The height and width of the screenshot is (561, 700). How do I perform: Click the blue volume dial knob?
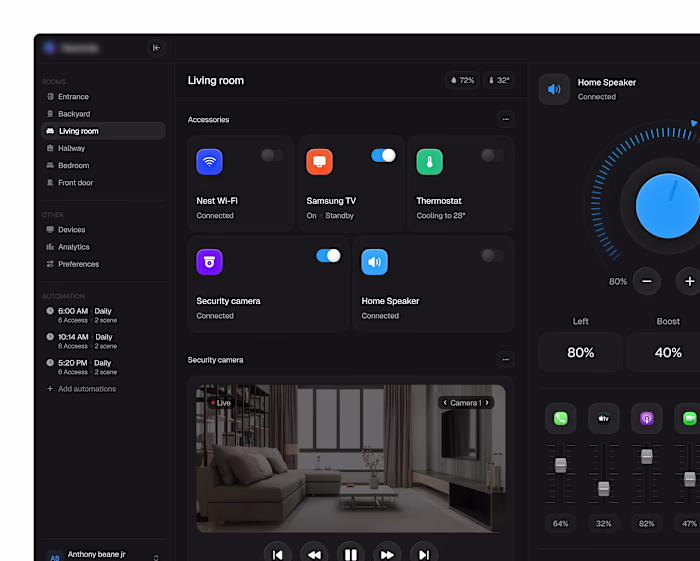click(668, 206)
